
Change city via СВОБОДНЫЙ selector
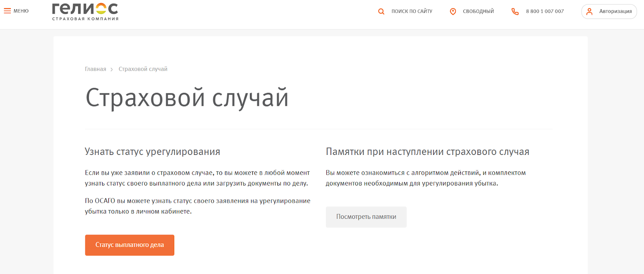(478, 11)
